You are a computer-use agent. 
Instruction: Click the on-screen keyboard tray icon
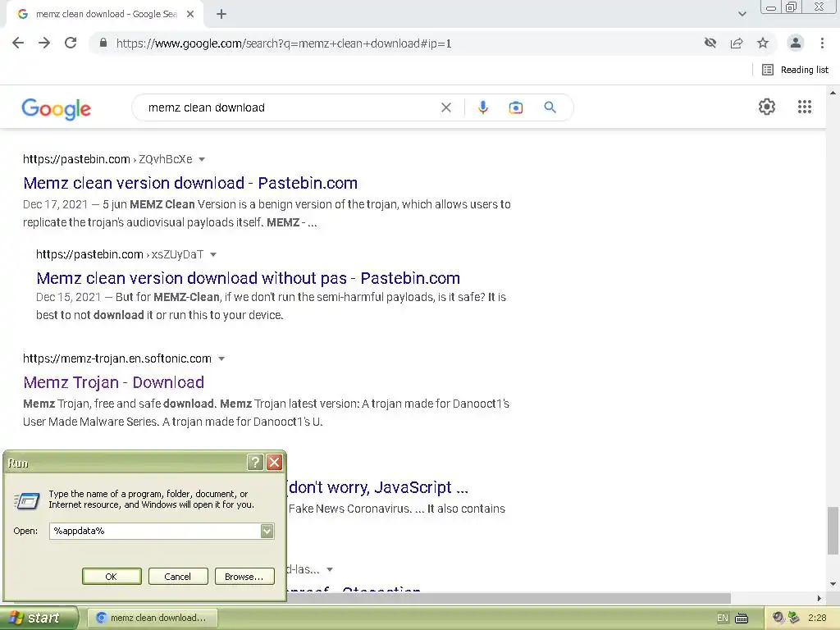click(742, 619)
